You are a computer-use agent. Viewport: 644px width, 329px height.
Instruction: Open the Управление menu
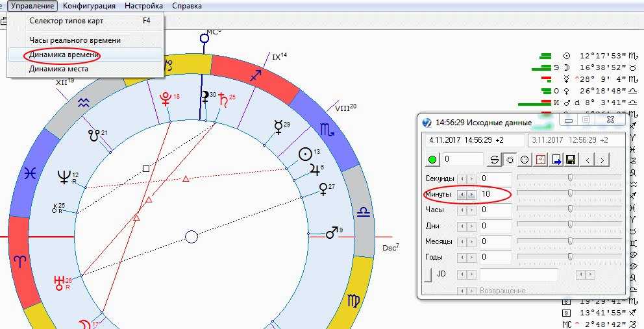click(x=32, y=6)
